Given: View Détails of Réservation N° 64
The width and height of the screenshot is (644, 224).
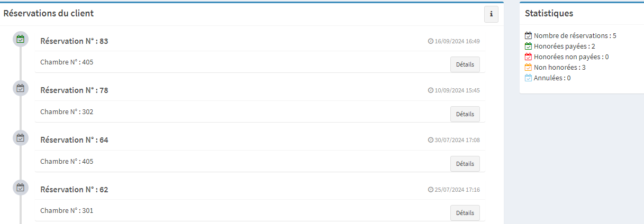Looking at the screenshot, I should 465,164.
